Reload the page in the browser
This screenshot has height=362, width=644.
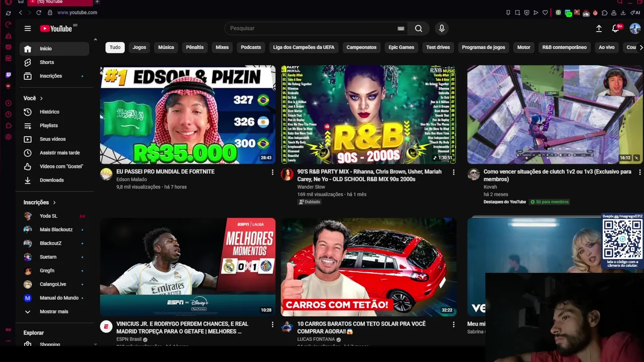[x=38, y=13]
